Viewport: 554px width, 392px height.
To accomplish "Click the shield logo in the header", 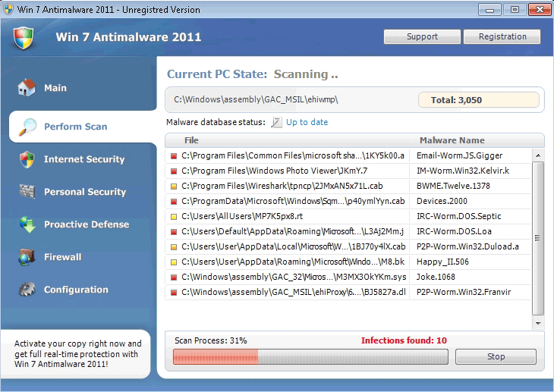I will pos(24,37).
